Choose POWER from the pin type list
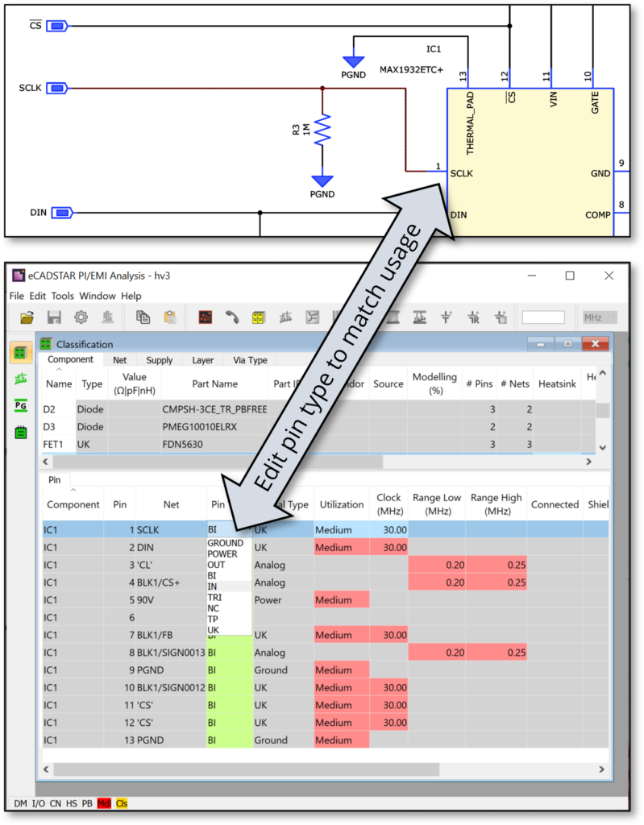This screenshot has height=825, width=644. coord(222,554)
